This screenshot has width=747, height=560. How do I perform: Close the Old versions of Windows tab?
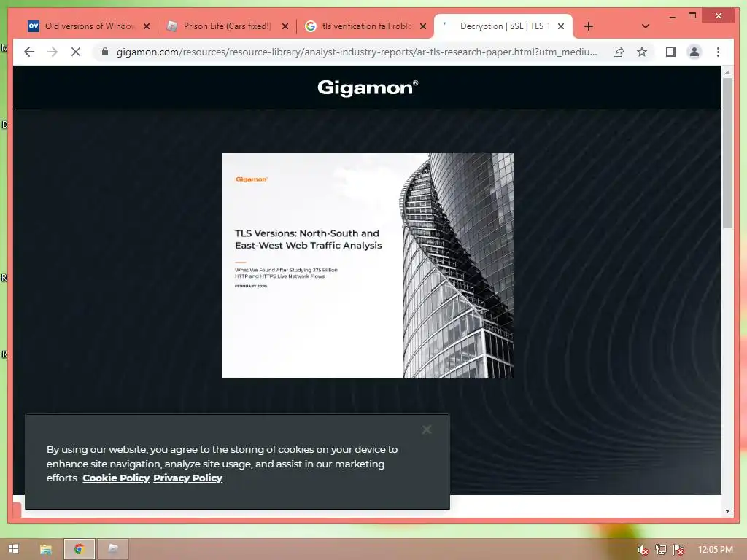click(x=147, y=26)
